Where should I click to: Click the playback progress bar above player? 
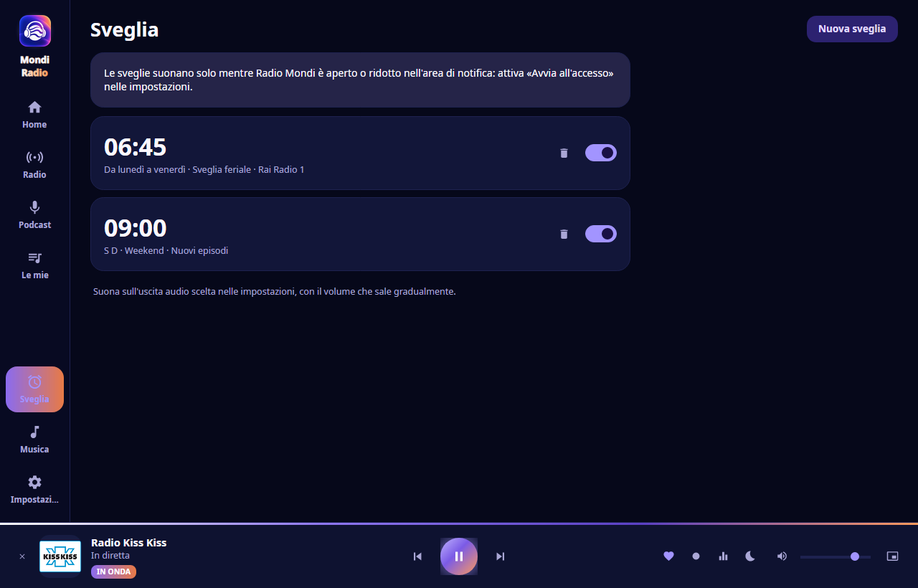tap(459, 523)
